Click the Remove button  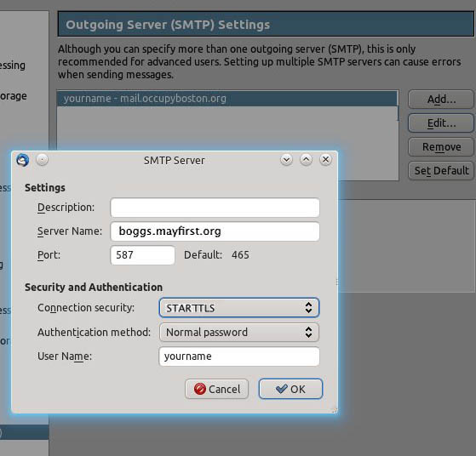[441, 147]
